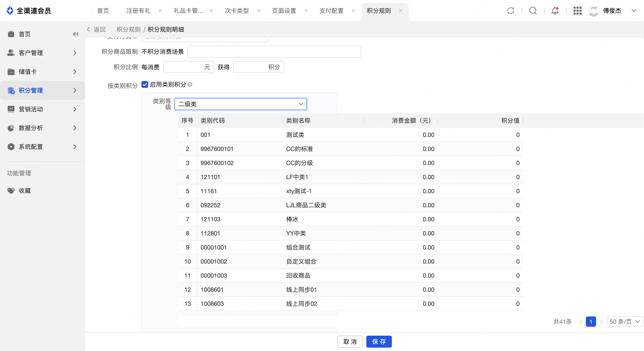
Task: Expand 储值卡 menu chevron
Action: coord(75,72)
